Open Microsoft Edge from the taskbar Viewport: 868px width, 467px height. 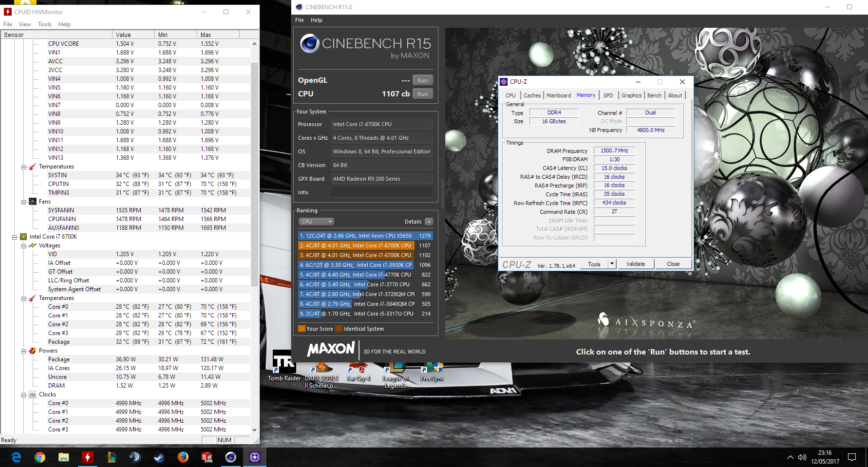[16, 457]
